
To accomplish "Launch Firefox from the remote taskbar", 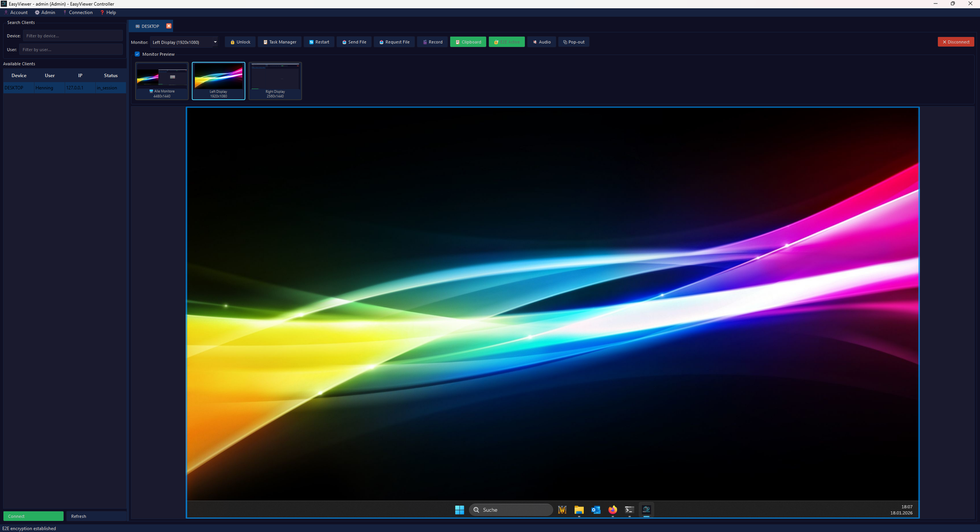I will pyautogui.click(x=612, y=510).
